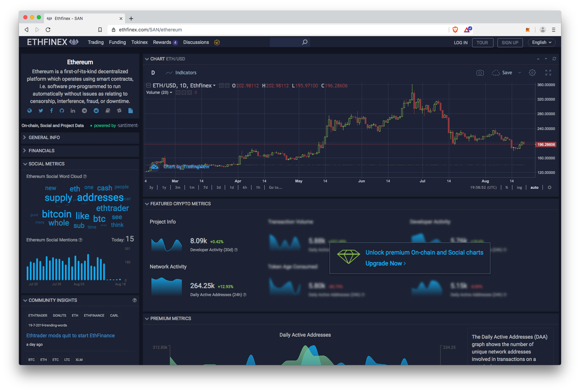Open Discussions menu

[x=196, y=42]
